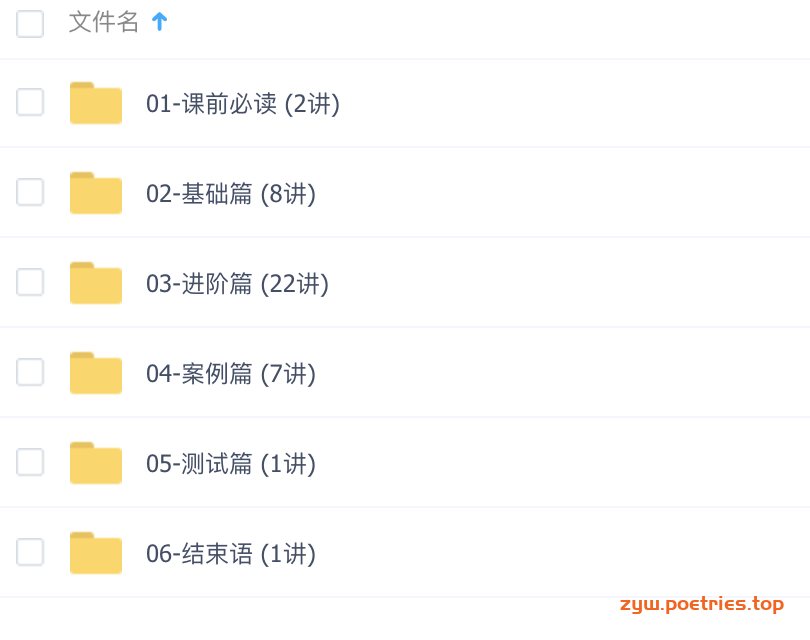Select checkbox next to 06-结束语 (1讲)
Image resolution: width=810 pixels, height=640 pixels.
pyautogui.click(x=30, y=552)
